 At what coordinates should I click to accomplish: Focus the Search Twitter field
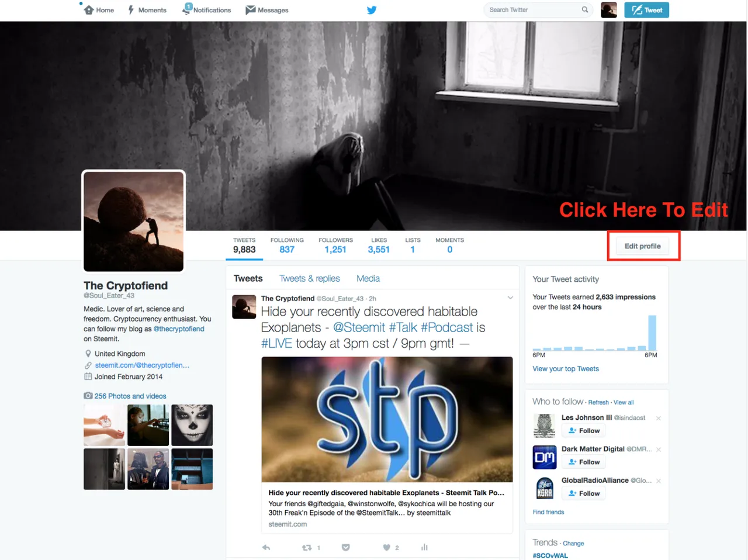click(x=538, y=10)
